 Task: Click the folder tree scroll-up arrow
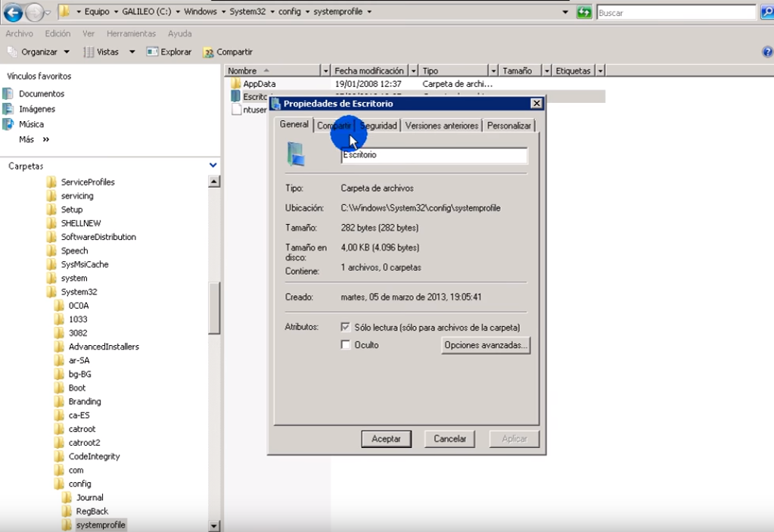(213, 182)
